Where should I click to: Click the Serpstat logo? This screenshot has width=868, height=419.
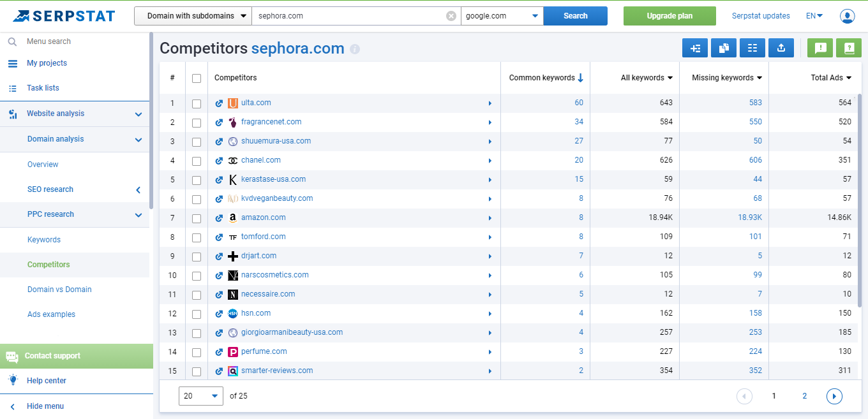point(64,15)
